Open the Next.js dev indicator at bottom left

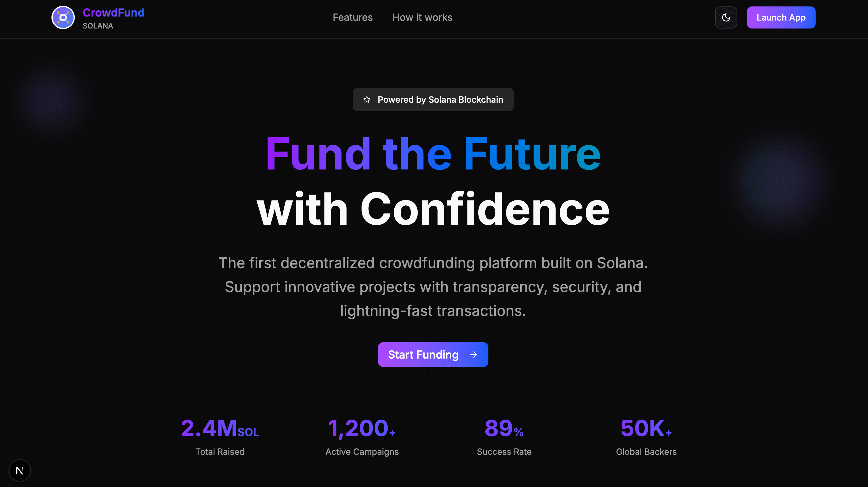coord(20,470)
